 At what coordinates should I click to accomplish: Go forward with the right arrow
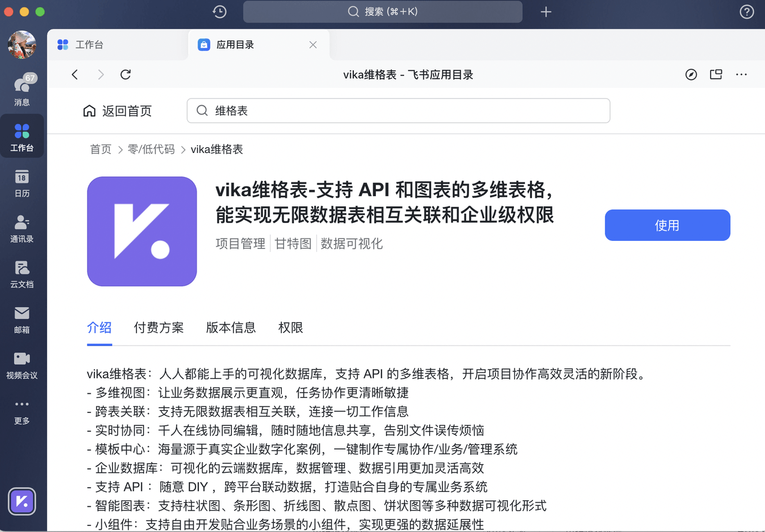click(x=100, y=75)
